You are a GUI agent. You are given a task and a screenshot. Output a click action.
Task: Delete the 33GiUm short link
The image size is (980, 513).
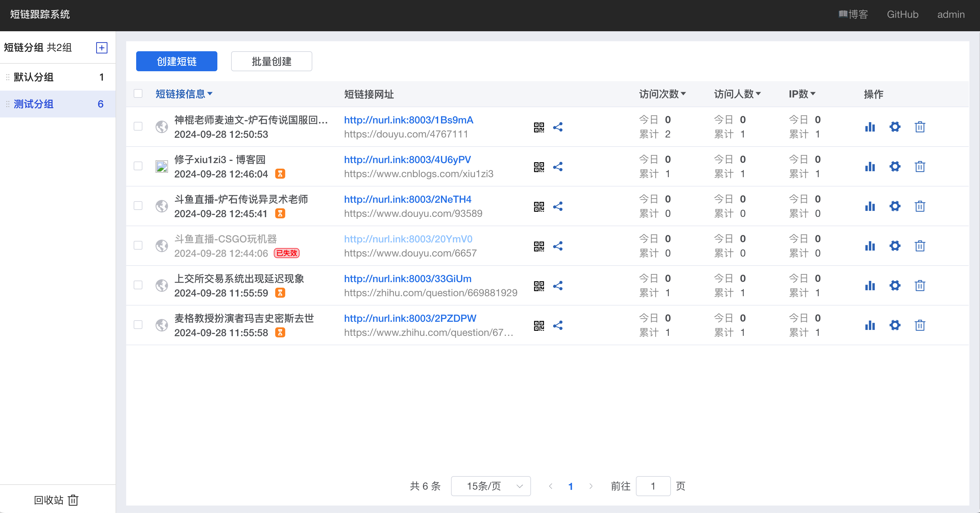[920, 286]
